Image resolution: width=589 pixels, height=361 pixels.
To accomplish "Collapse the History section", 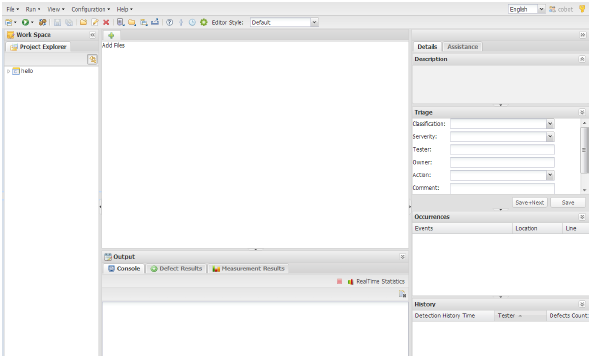I will (582, 304).
